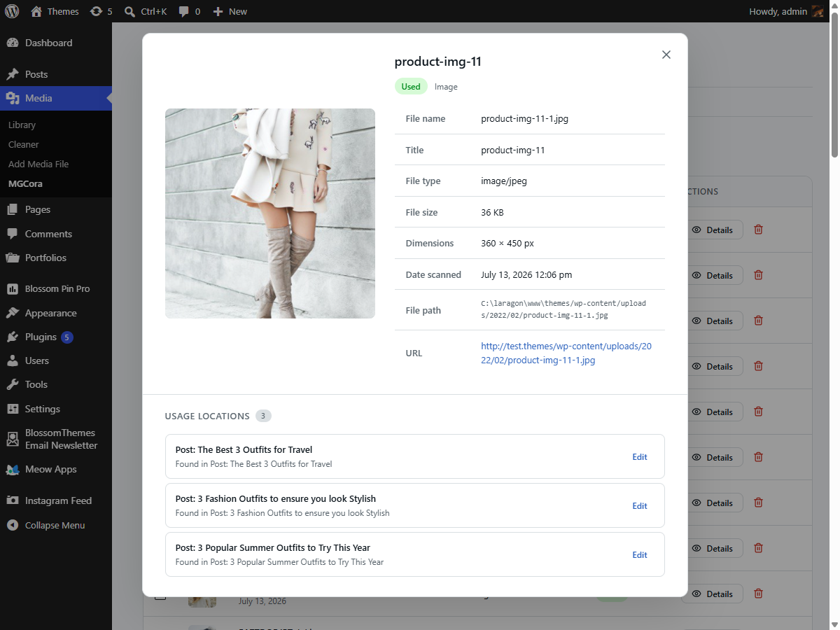Screen dimensions: 840x630
Task: Open the product-img-11-1.jpg URL link
Action: pos(566,353)
